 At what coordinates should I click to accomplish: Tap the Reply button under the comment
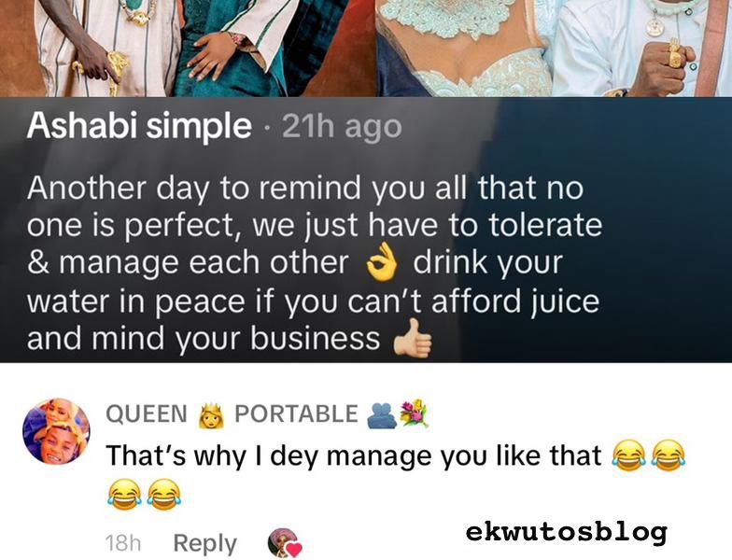pos(205,543)
